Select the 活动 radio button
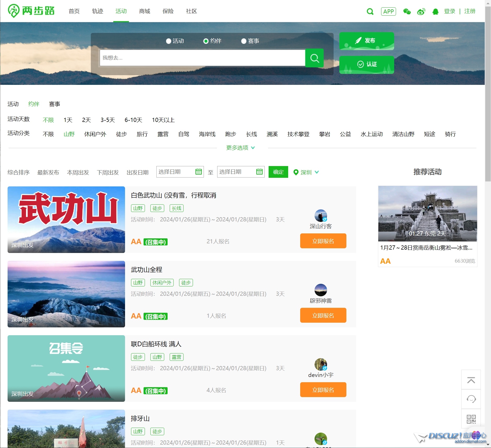This screenshot has height=448, width=491. click(169, 41)
